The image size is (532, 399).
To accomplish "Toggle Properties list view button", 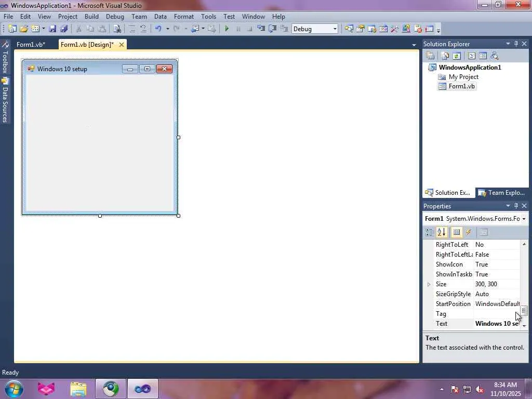I will point(457,232).
